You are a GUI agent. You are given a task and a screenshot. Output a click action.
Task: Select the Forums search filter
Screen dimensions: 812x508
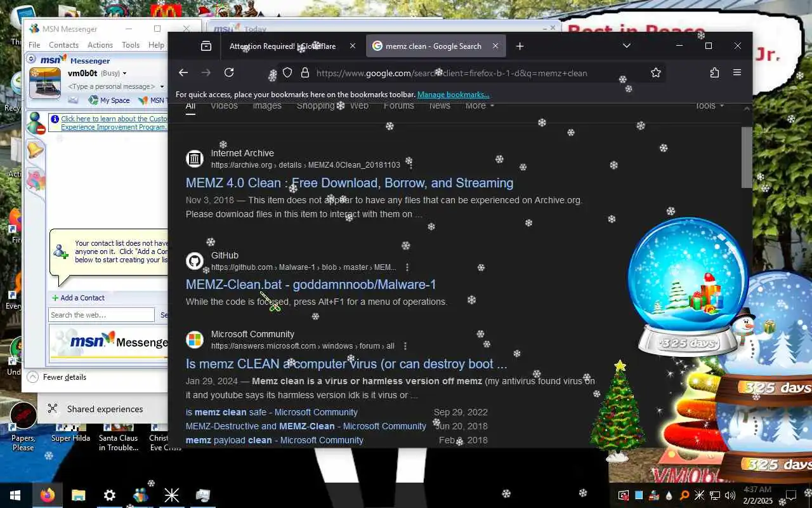[x=398, y=106]
